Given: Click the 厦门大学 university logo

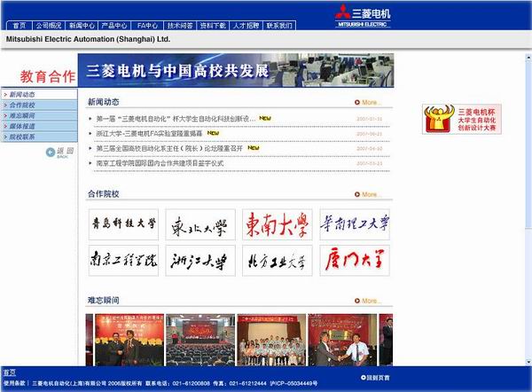Looking at the screenshot, I should pos(354,261).
